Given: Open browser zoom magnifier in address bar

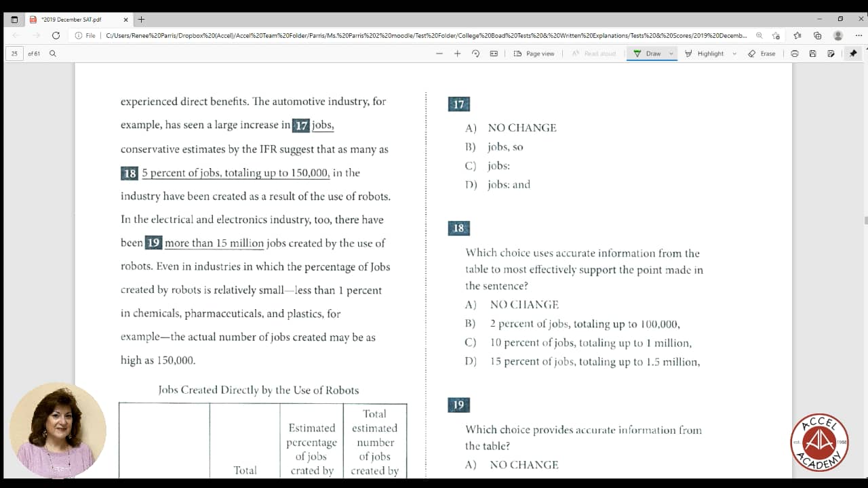Looking at the screenshot, I should (x=759, y=35).
